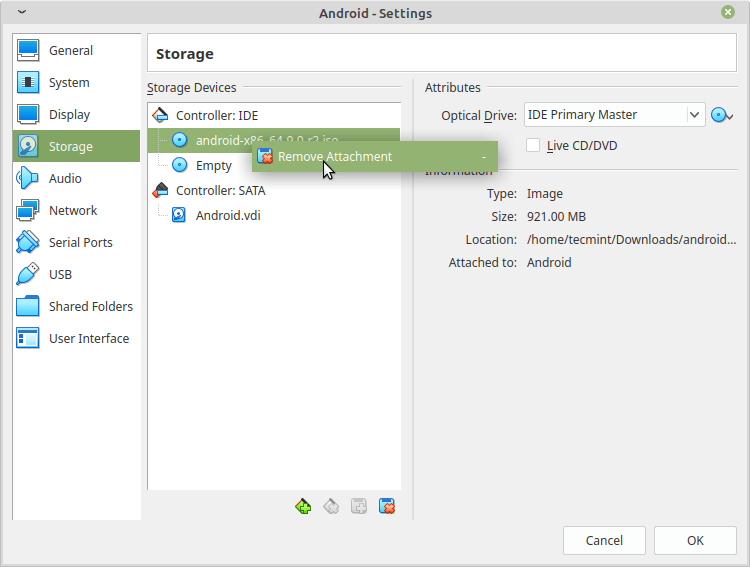Open the Network settings category
The width and height of the screenshot is (750, 567).
coord(73,211)
